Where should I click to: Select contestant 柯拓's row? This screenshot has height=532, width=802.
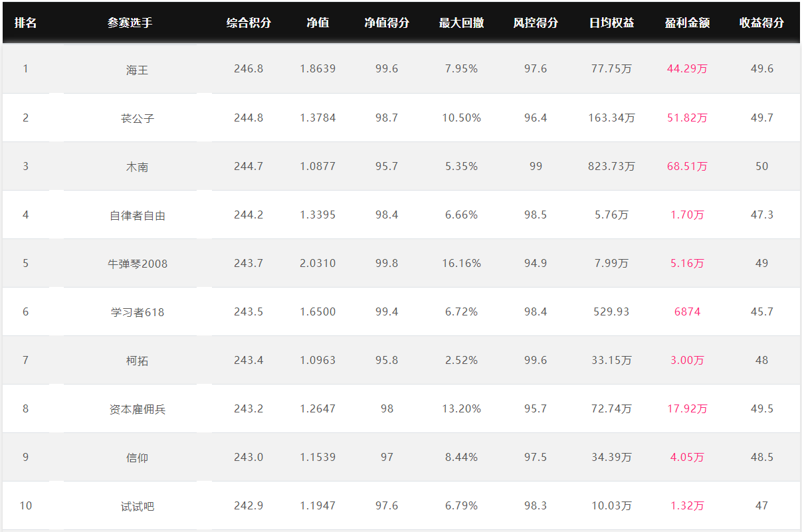pos(401,360)
